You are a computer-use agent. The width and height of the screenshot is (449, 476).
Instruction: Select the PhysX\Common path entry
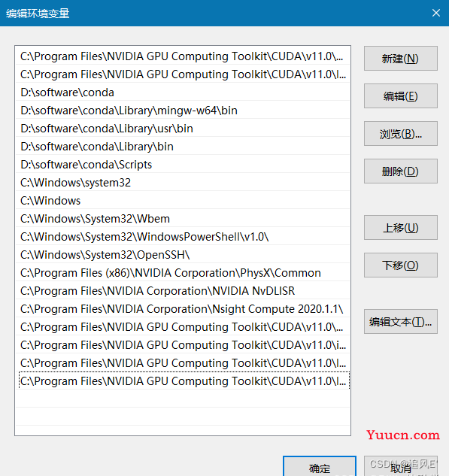(183, 273)
